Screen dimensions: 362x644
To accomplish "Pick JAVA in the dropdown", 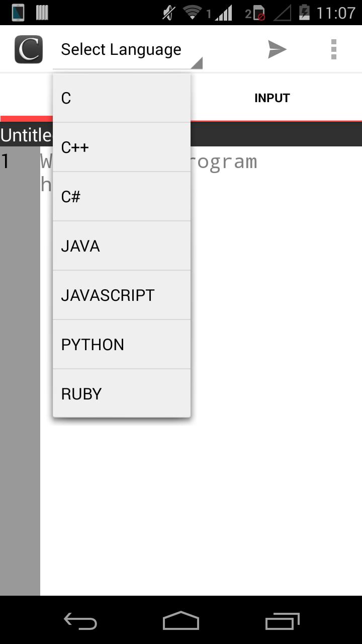I will click(121, 246).
